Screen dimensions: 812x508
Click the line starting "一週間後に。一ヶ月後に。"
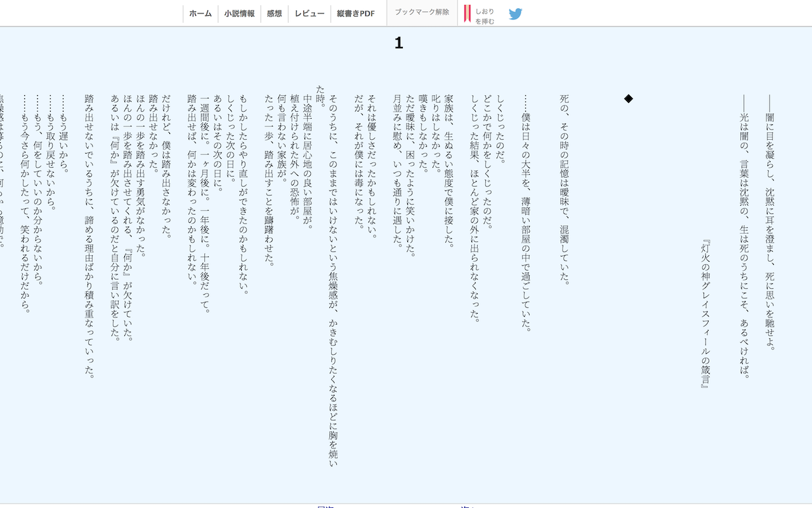point(204,204)
